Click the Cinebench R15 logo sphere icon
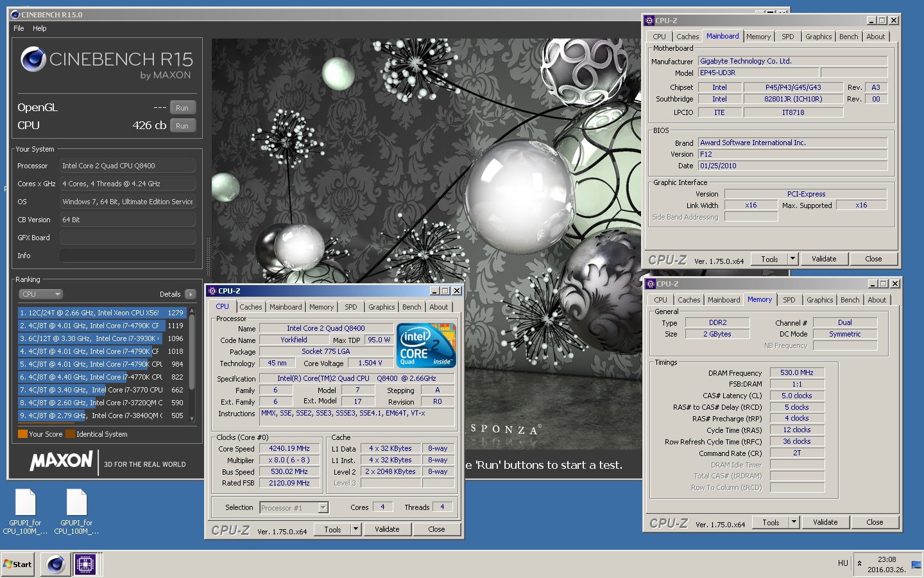Screen dimensions: 924x578 33,60
